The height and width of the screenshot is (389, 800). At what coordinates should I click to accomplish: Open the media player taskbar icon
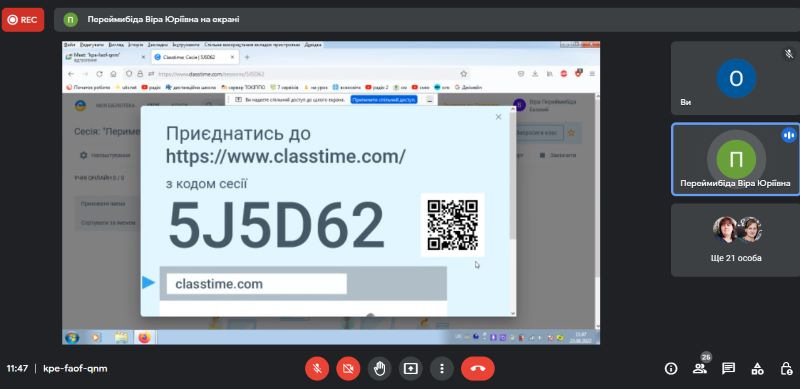tap(95, 337)
